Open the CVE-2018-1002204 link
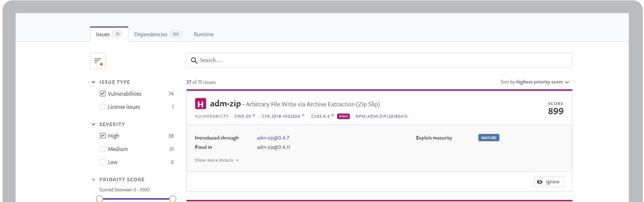Image resolution: width=644 pixels, height=202 pixels. (x=281, y=116)
